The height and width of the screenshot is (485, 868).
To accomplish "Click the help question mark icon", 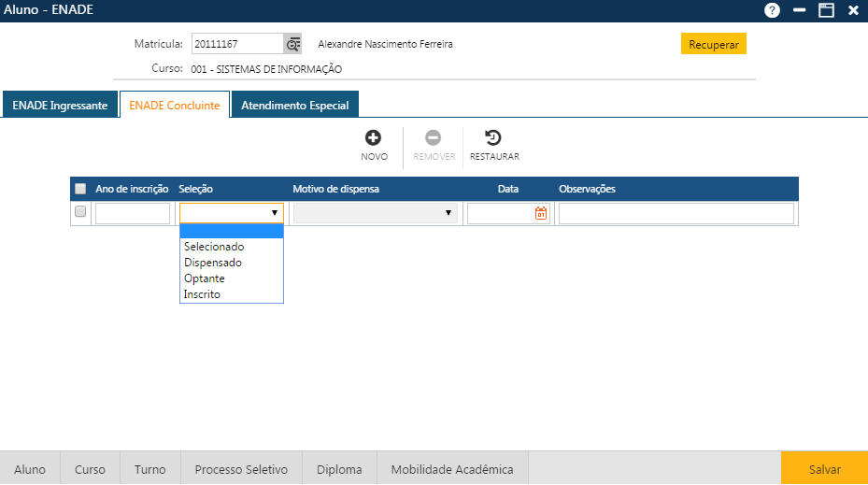I will 772,10.
